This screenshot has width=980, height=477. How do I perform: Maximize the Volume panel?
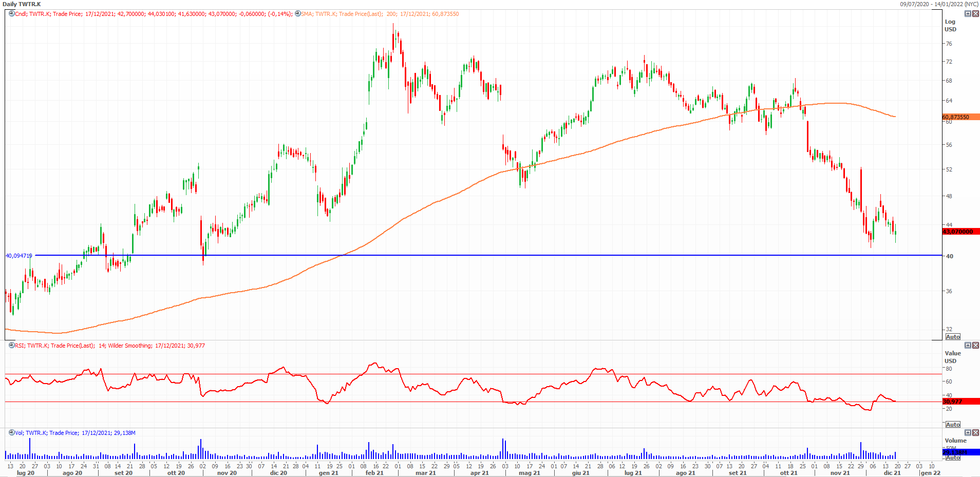(968, 433)
